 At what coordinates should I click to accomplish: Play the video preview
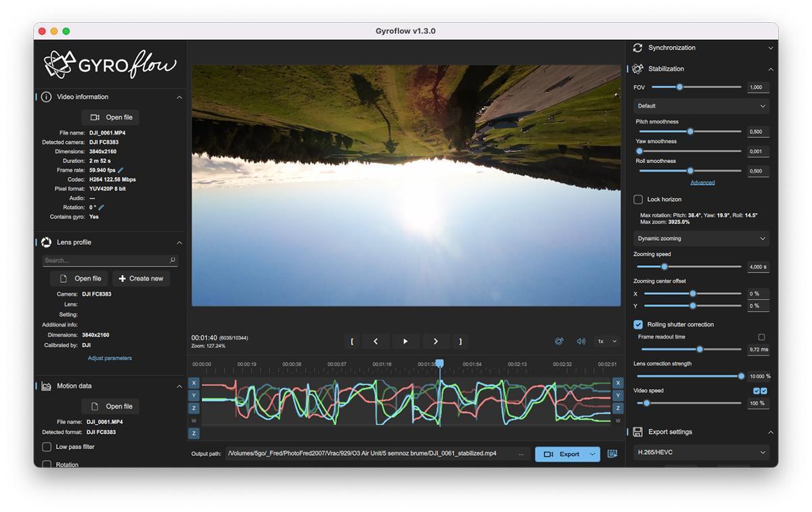pos(405,342)
